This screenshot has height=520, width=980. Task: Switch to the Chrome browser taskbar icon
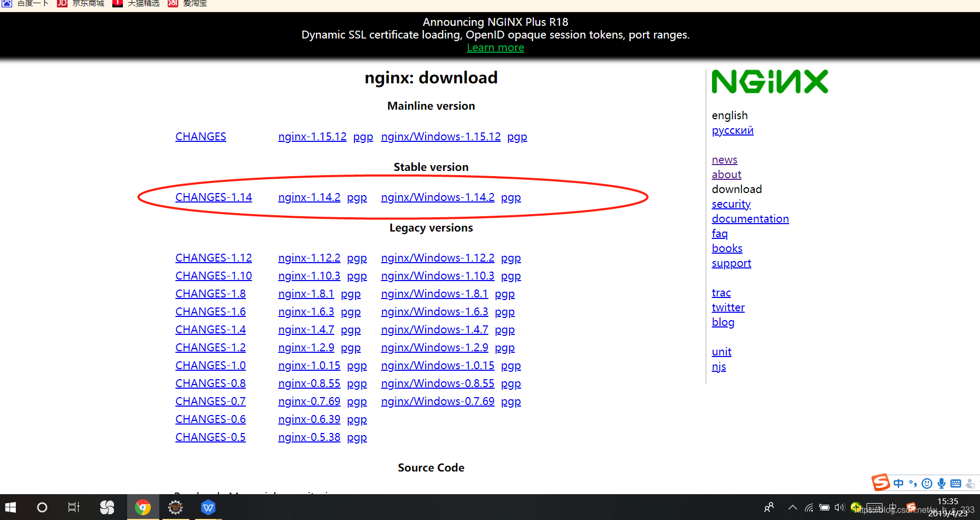[x=143, y=507]
